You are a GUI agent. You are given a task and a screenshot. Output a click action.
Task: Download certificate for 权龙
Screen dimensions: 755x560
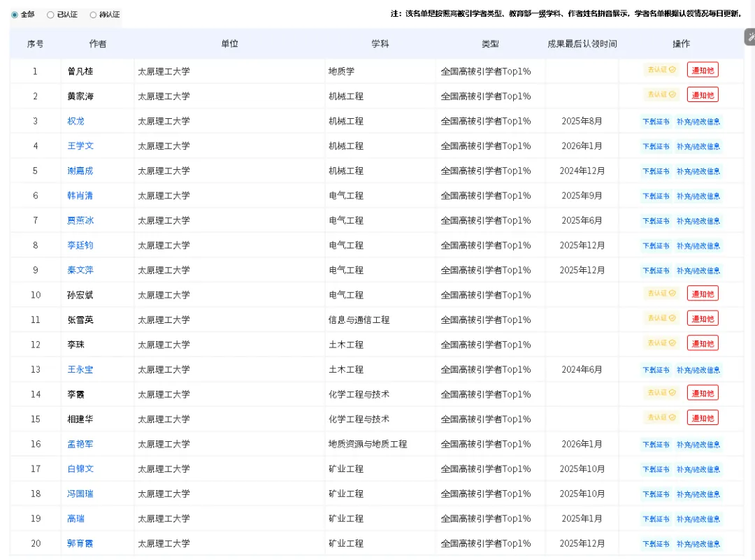656,122
